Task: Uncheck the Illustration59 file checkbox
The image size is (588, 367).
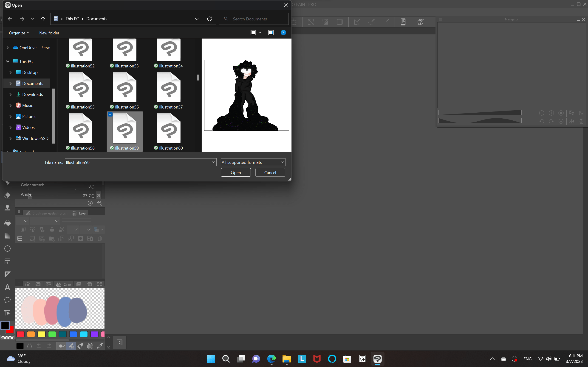Action: point(110,114)
